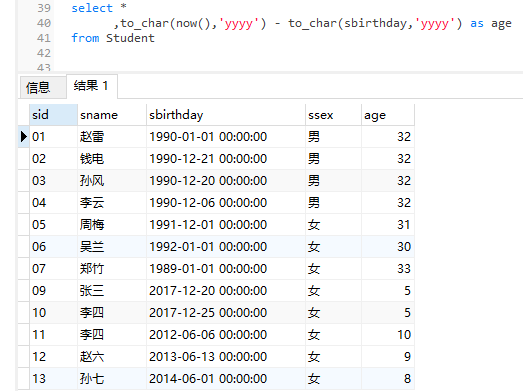
Task: Click the ssex column header
Action: coord(333,115)
